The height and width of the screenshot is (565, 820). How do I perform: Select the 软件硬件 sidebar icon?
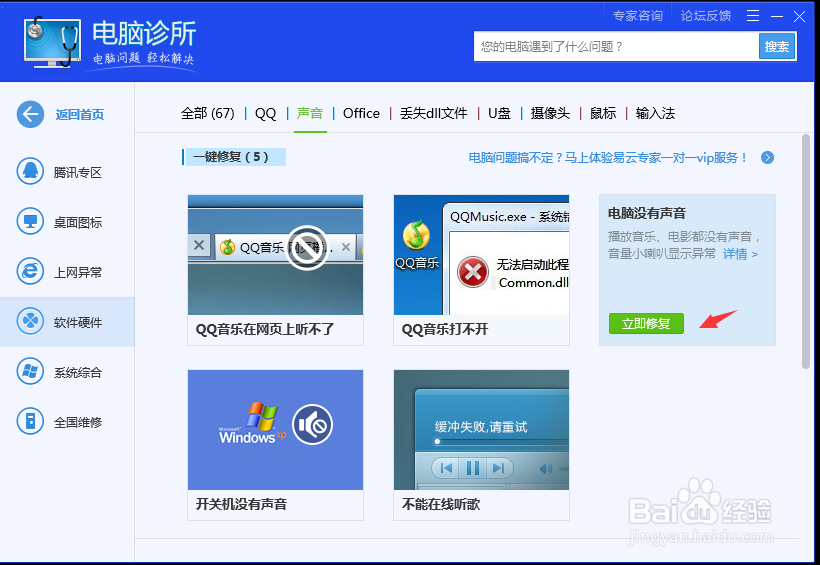[x=30, y=321]
